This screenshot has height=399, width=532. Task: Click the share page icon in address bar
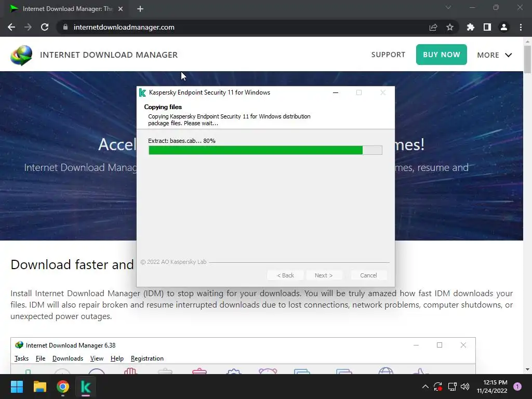(433, 27)
